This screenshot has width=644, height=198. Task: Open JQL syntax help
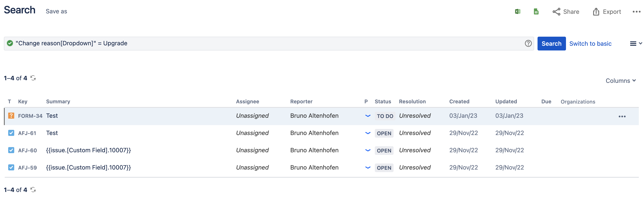pyautogui.click(x=528, y=43)
